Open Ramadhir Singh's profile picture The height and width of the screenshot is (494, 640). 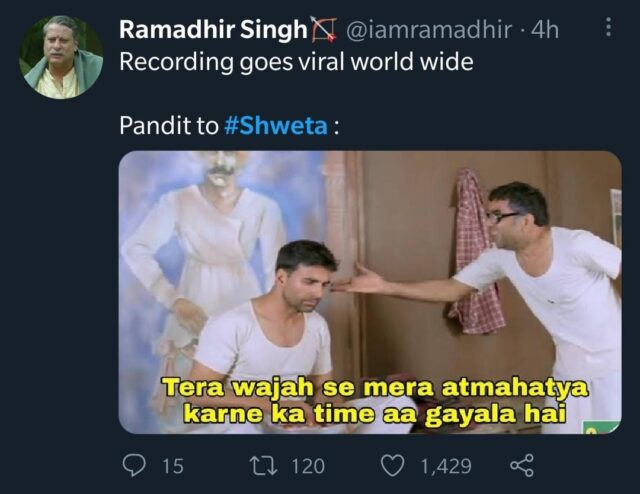(x=61, y=57)
